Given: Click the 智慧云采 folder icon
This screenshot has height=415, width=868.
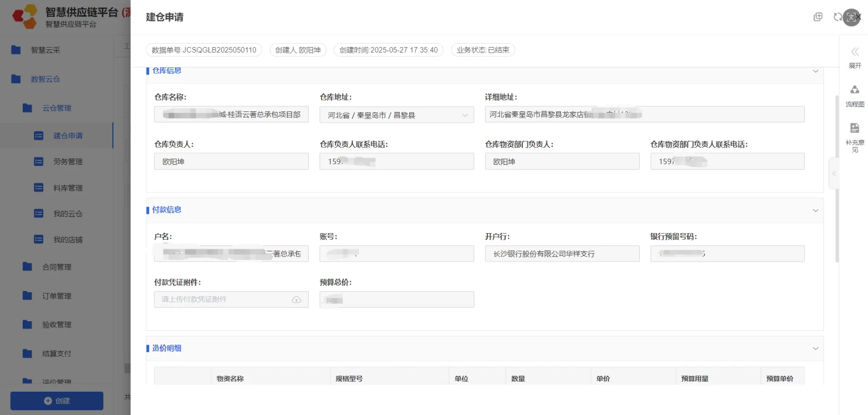Looking at the screenshot, I should 16,50.
